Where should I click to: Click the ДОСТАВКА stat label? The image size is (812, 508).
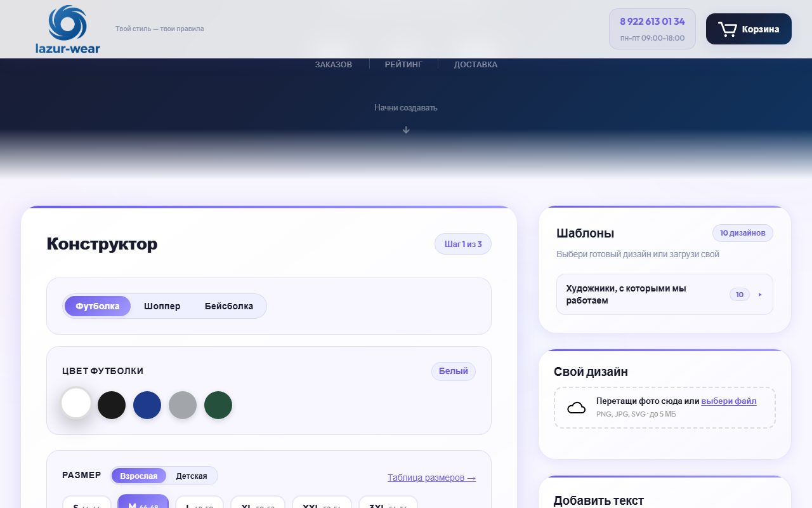(x=476, y=65)
